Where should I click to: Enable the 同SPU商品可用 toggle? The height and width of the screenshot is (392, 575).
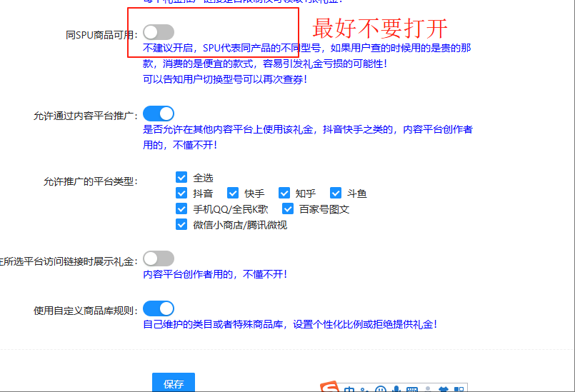[158, 32]
